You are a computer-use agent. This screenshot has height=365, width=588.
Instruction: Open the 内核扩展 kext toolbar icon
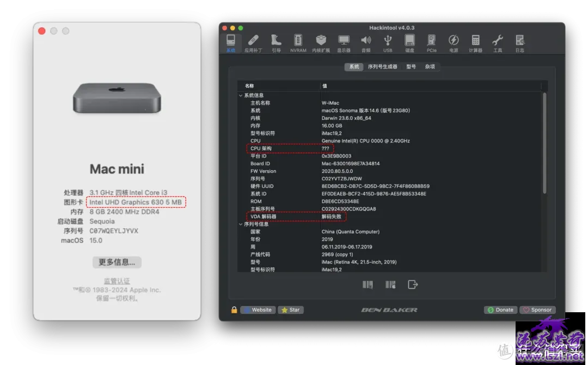(321, 43)
